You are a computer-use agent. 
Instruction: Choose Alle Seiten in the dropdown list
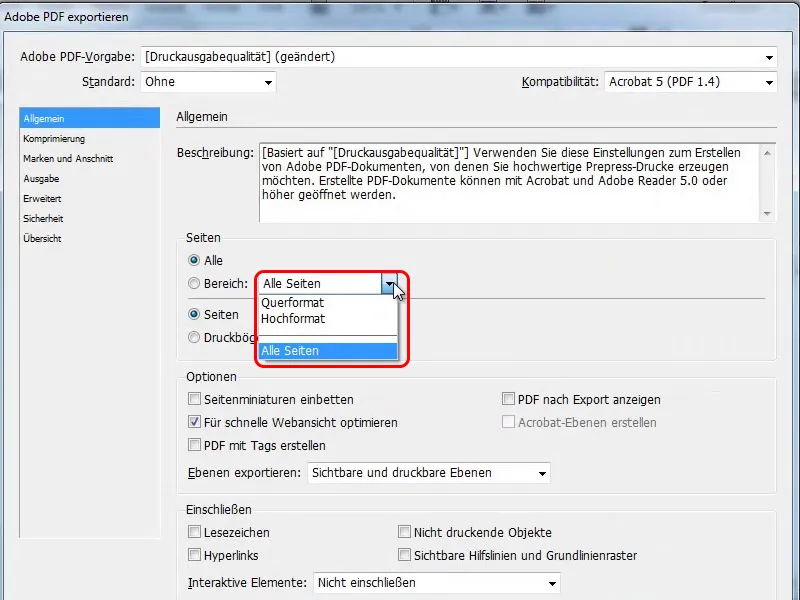click(328, 351)
